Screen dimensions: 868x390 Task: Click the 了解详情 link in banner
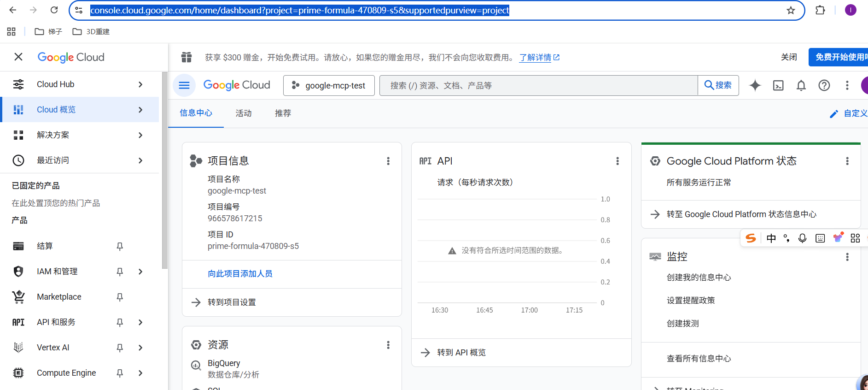539,57
